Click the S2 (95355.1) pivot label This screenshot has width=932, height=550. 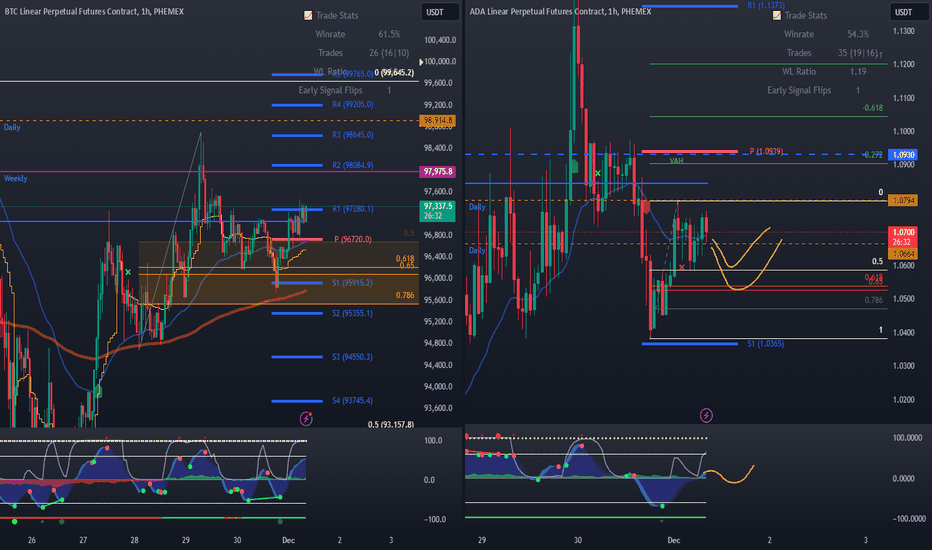pos(352,313)
